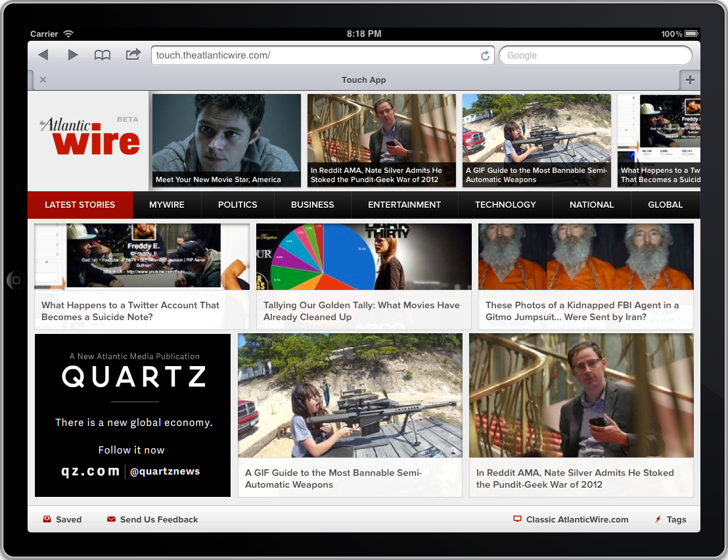This screenshot has height=560, width=728.
Task: Open featured story 'Meet Your New Movie Star, America'
Action: (x=227, y=141)
